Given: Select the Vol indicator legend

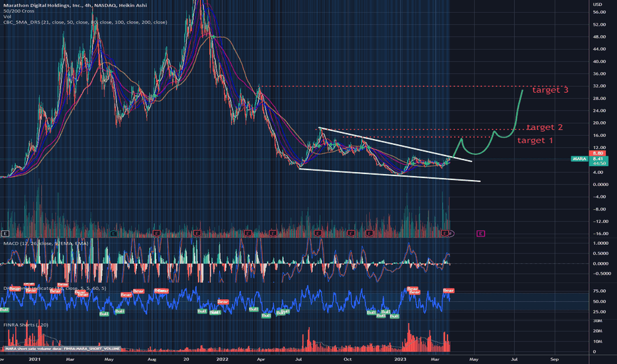Looking at the screenshot, I should 7,17.
